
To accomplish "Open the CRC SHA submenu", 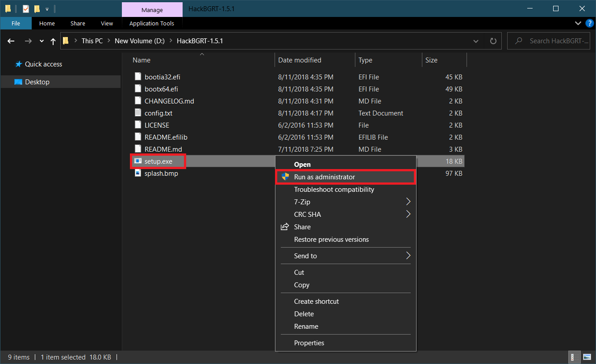I will 346,215.
